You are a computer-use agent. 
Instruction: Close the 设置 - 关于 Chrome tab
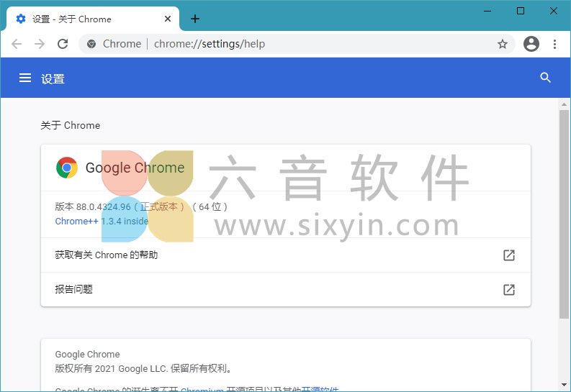[x=168, y=19]
